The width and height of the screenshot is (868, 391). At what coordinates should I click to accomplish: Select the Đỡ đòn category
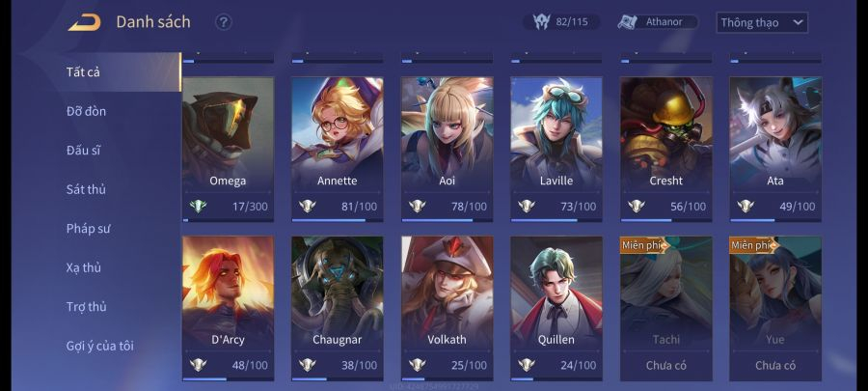click(86, 111)
